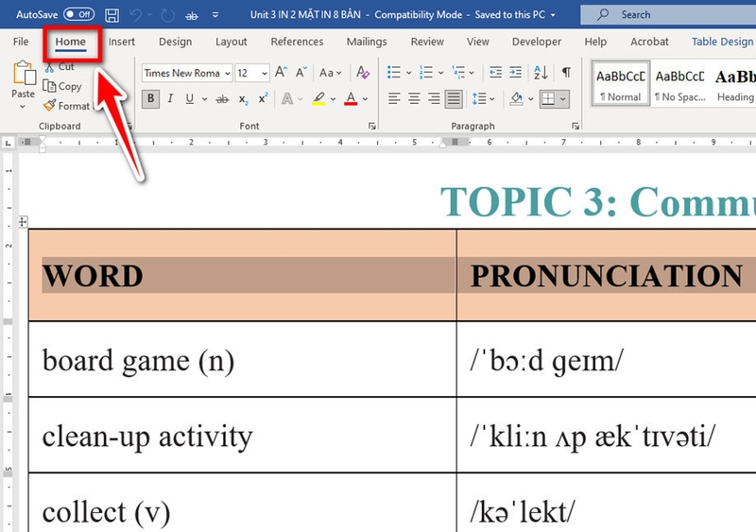Click Line and Paragraph Spacing icon
This screenshot has width=756, height=532.
(479, 99)
